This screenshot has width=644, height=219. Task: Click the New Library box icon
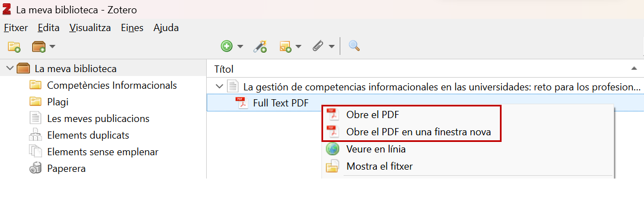click(39, 47)
